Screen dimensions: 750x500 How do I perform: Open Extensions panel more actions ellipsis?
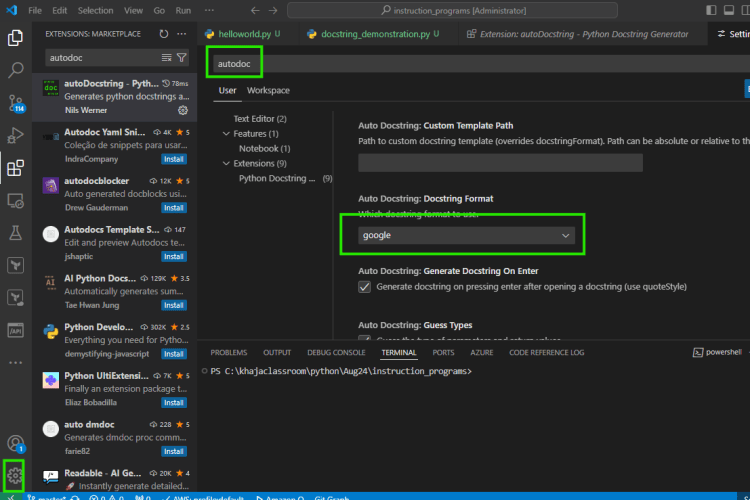click(182, 34)
